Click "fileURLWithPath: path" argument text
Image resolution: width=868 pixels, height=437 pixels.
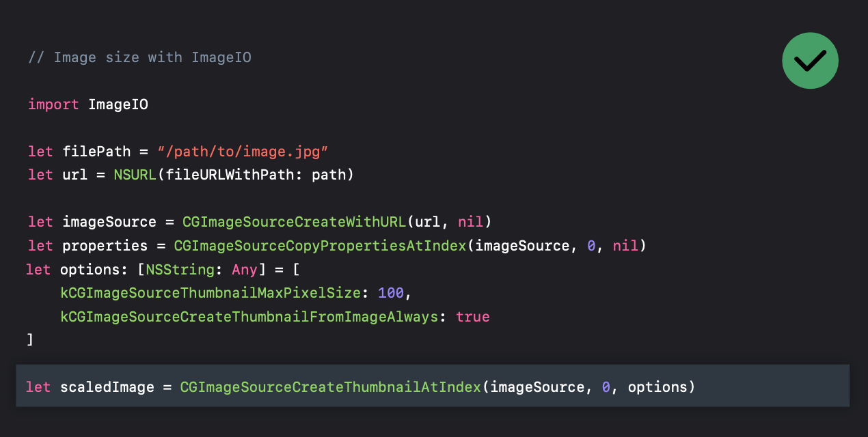click(256, 175)
